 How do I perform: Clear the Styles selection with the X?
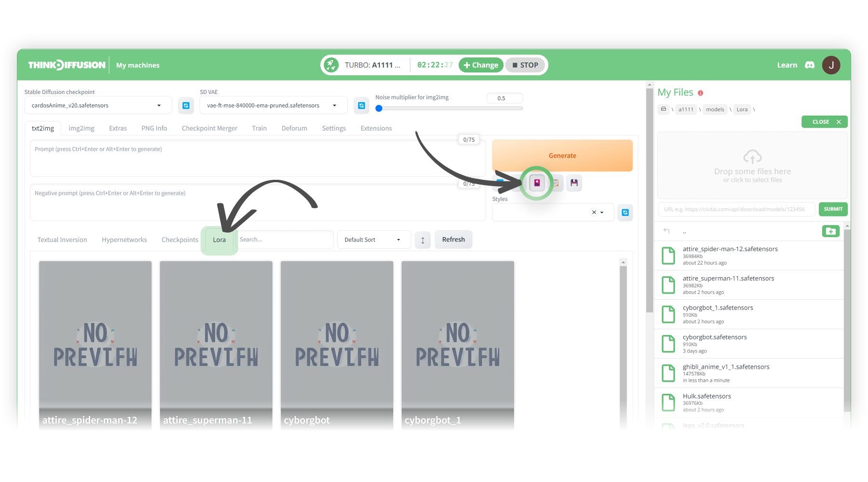(x=594, y=212)
